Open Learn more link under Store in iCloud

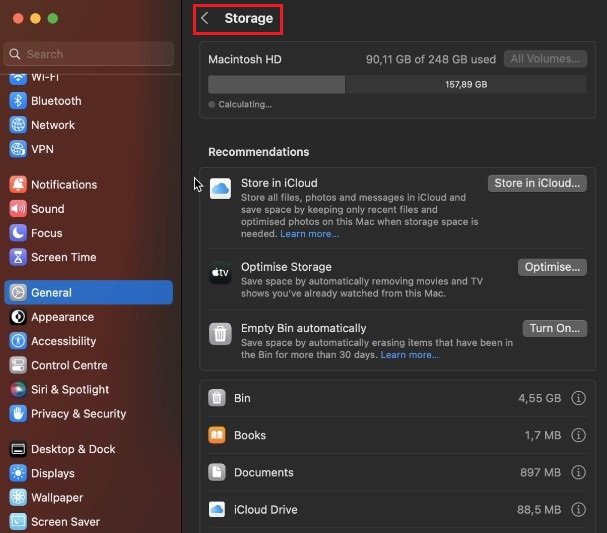tap(309, 234)
